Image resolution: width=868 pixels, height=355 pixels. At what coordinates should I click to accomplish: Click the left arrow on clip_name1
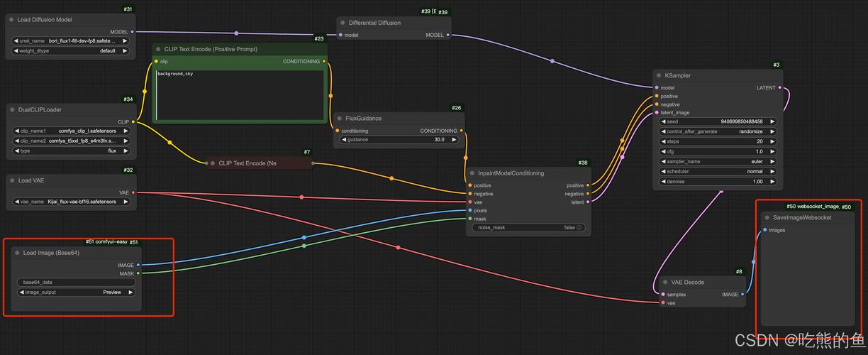click(16, 131)
